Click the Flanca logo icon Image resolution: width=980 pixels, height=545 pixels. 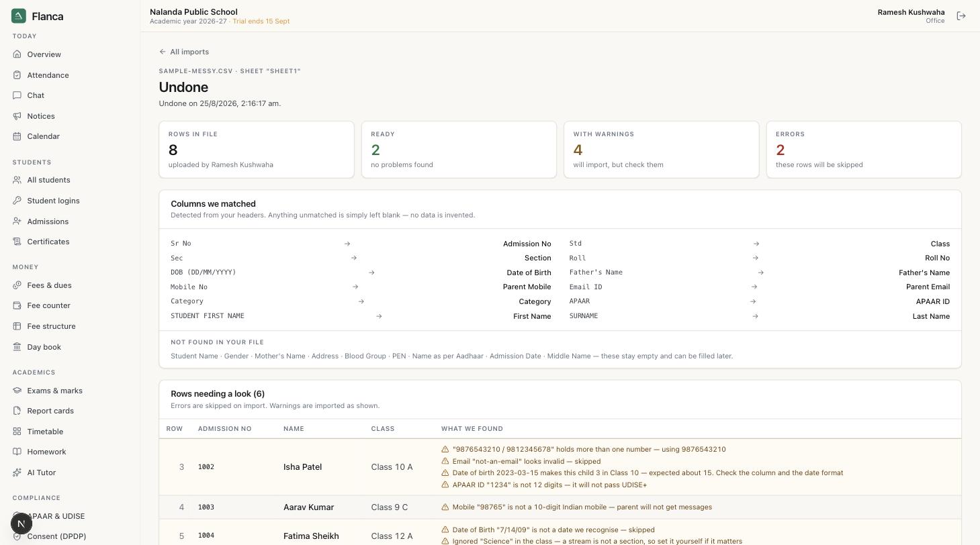[x=19, y=16]
